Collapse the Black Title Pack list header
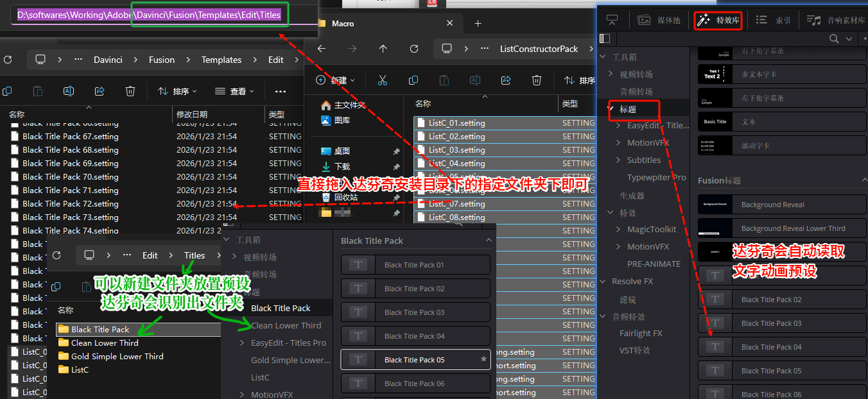The height and width of the screenshot is (399, 868). click(489, 241)
